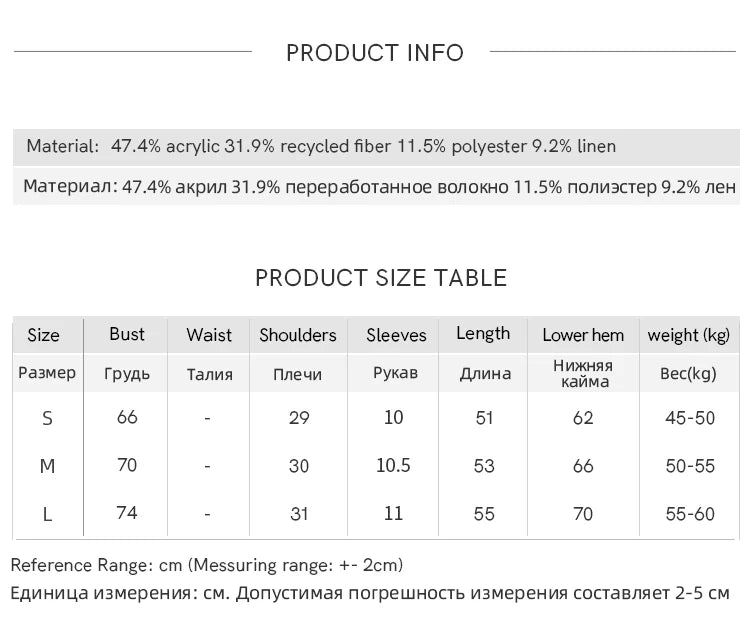Screen dimensions: 750x630
Task: Click the weight (kg) column header
Action: click(688, 336)
